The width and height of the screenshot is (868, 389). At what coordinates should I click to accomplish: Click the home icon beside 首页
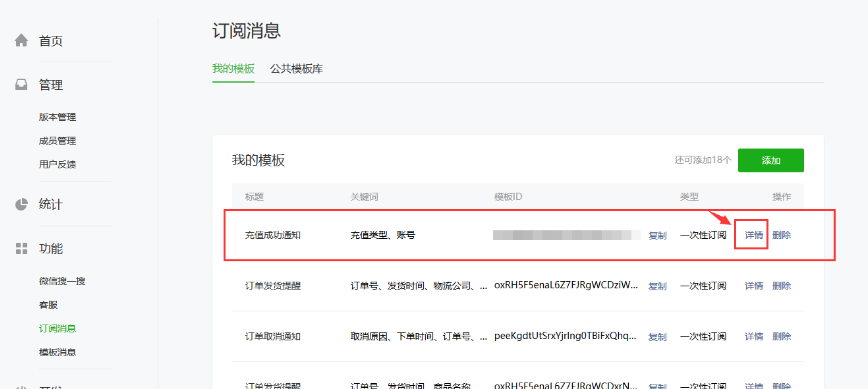pos(21,40)
